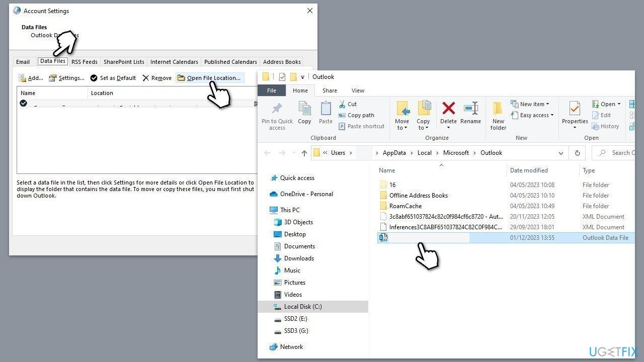644x362 pixels.
Task: Go forward using the forward arrow
Action: (x=282, y=153)
